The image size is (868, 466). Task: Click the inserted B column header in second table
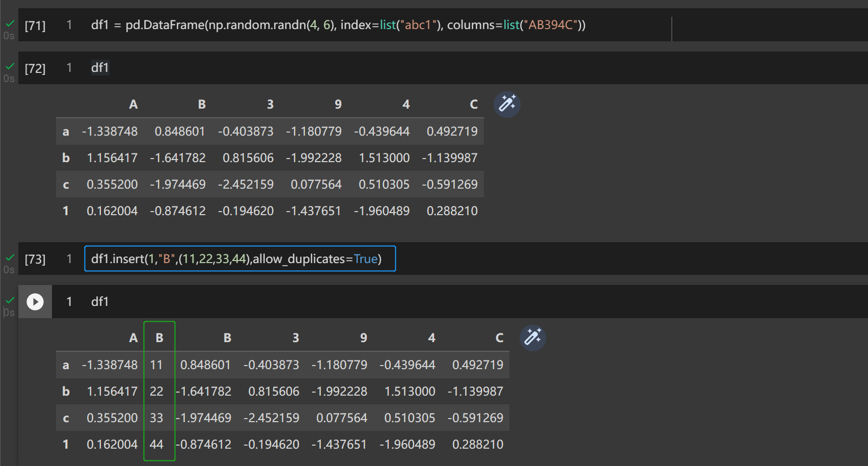(x=159, y=338)
